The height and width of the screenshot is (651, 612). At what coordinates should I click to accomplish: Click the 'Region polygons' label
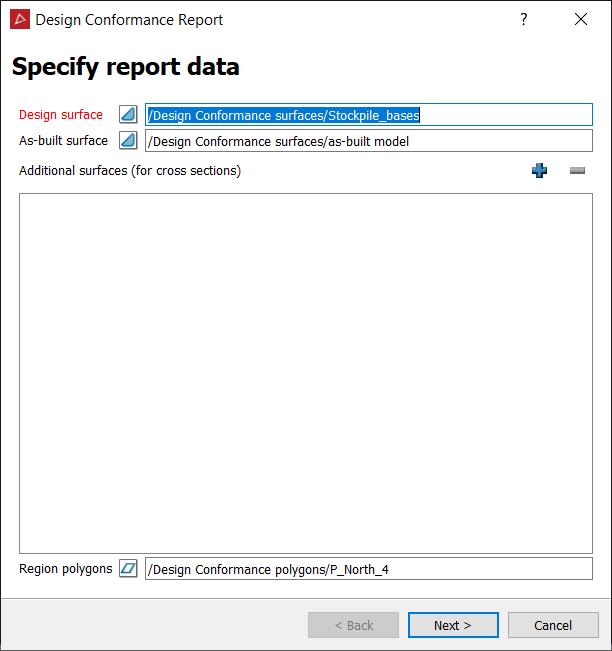tap(66, 569)
